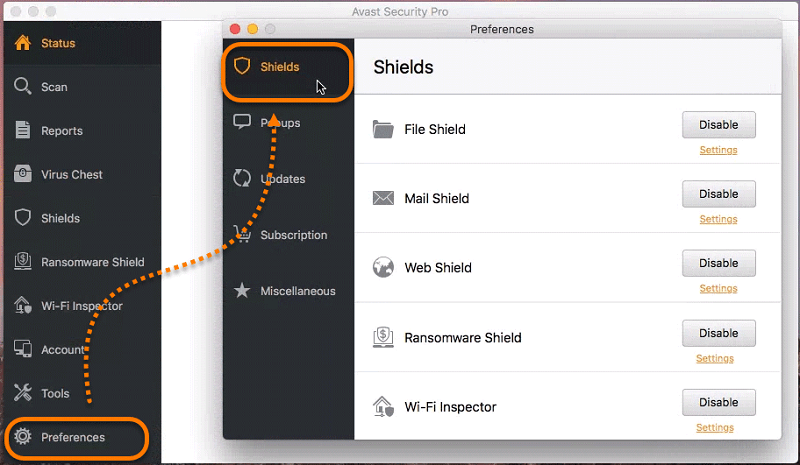Viewport: 800px width, 465px height.
Task: Open the Updates preferences icon
Action: point(242,178)
